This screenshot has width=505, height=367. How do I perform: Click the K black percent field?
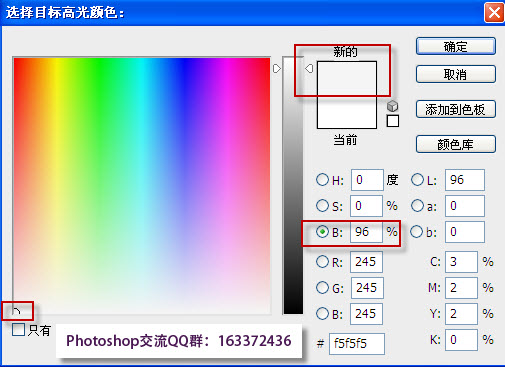pos(461,340)
